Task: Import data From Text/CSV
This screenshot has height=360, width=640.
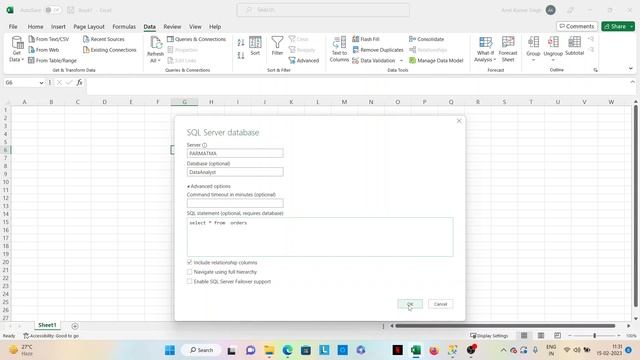Action: coord(49,39)
